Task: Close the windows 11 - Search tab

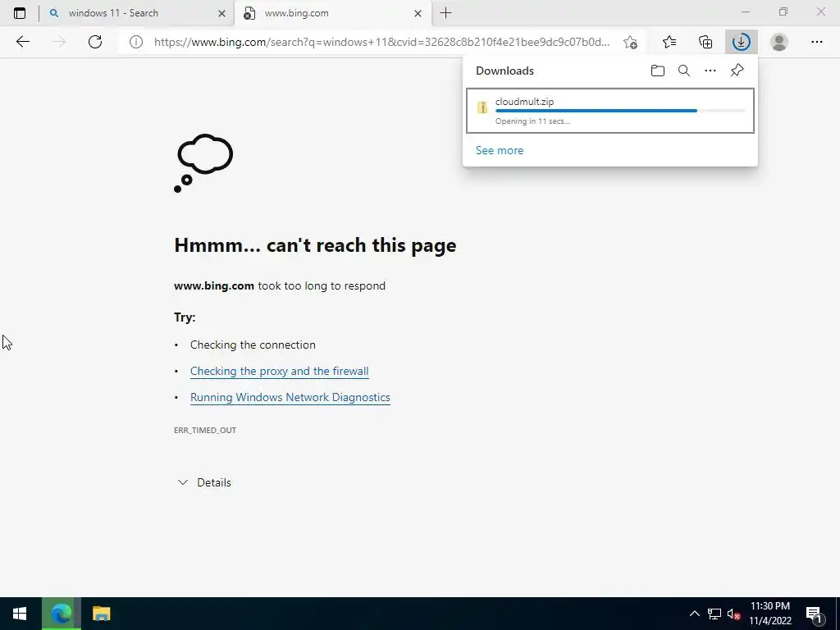Action: coord(221,13)
